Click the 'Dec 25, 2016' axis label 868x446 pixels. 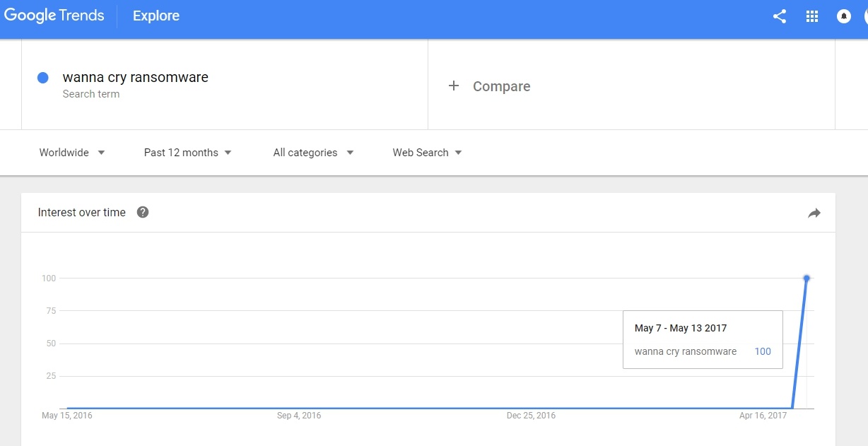click(x=531, y=416)
